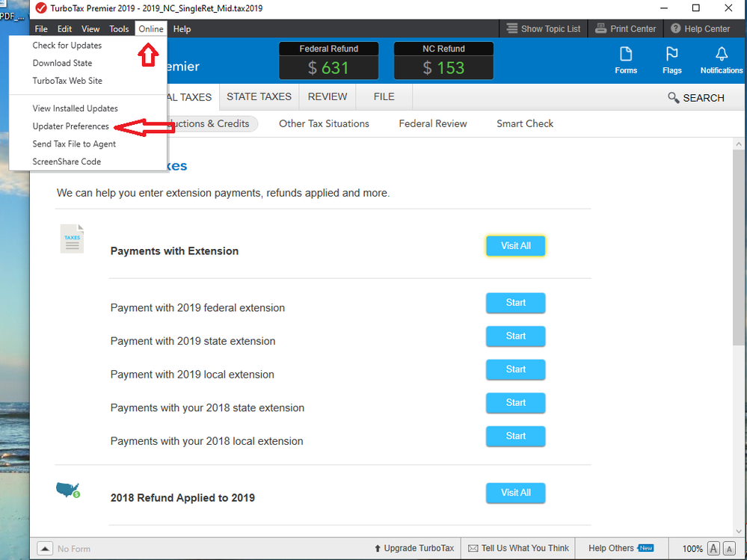This screenshot has height=560, width=747.
Task: Open the Help menu
Action: [x=182, y=29]
